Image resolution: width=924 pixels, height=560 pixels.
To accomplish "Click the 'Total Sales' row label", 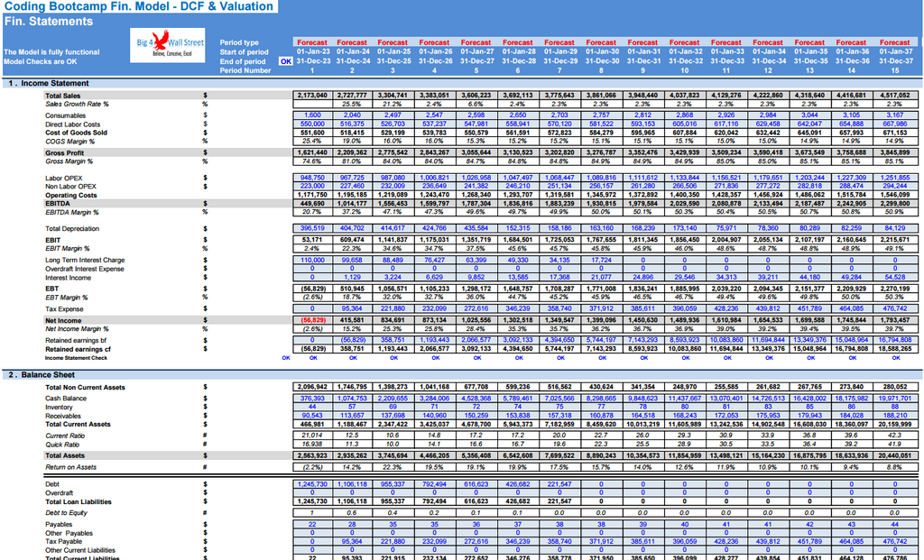I will point(63,96).
